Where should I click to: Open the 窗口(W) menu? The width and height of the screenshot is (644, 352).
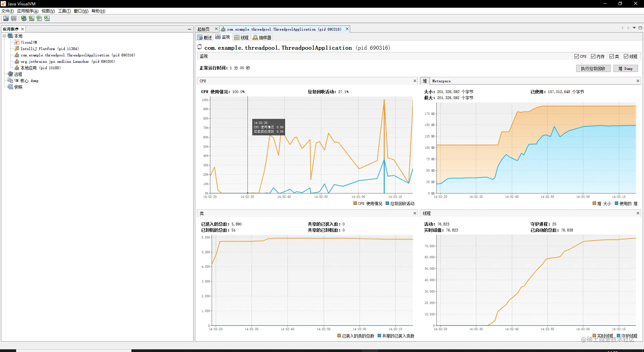81,11
